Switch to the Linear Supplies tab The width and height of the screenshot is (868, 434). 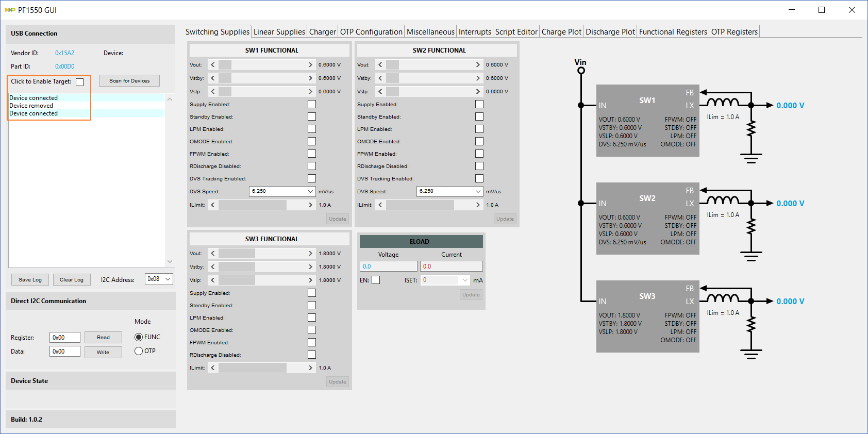point(279,32)
